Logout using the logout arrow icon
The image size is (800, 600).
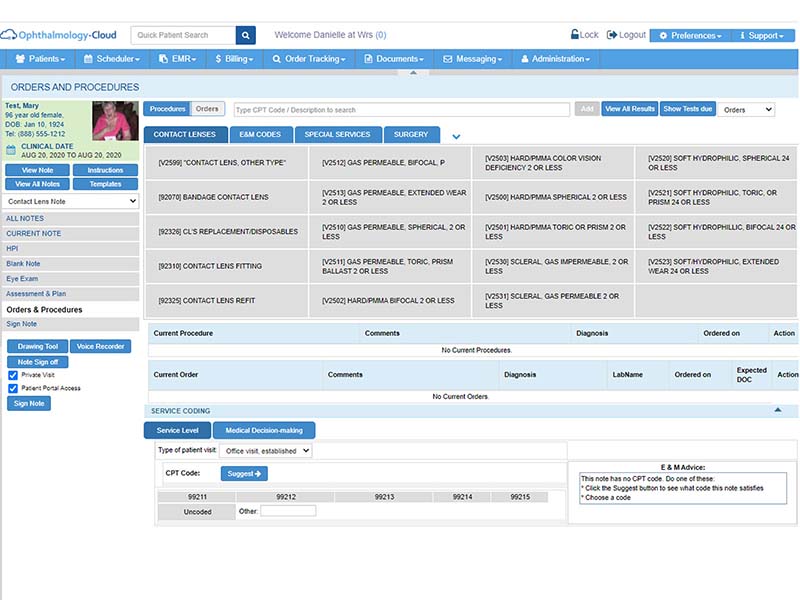611,33
